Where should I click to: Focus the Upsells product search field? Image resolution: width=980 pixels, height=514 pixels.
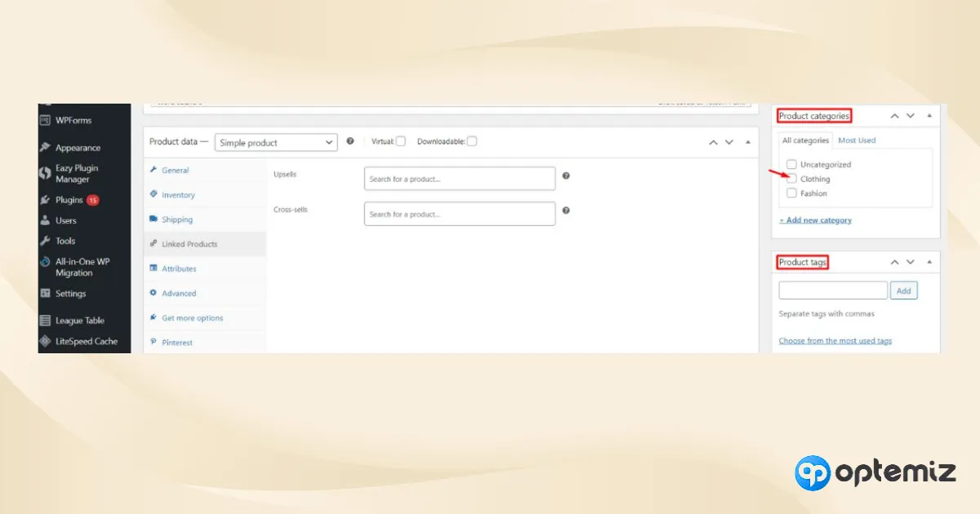pyautogui.click(x=460, y=179)
